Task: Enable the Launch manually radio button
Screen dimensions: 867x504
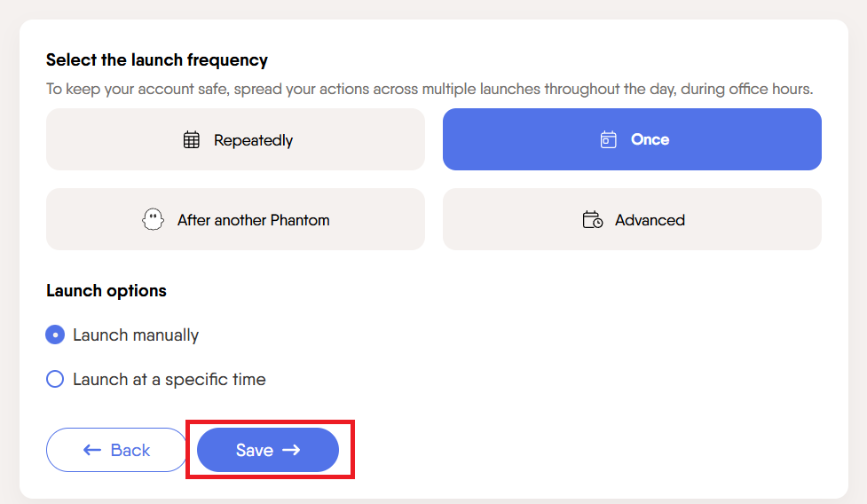Action: [55, 335]
